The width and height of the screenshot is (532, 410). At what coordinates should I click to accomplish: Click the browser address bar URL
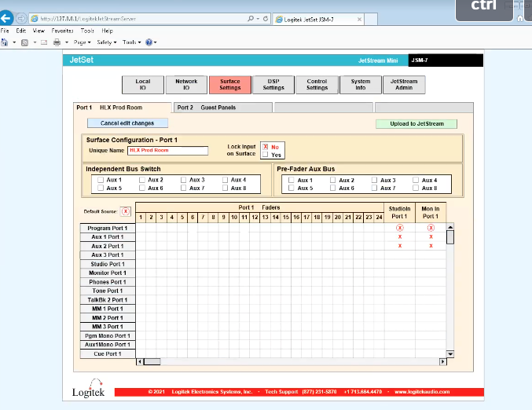coord(88,19)
